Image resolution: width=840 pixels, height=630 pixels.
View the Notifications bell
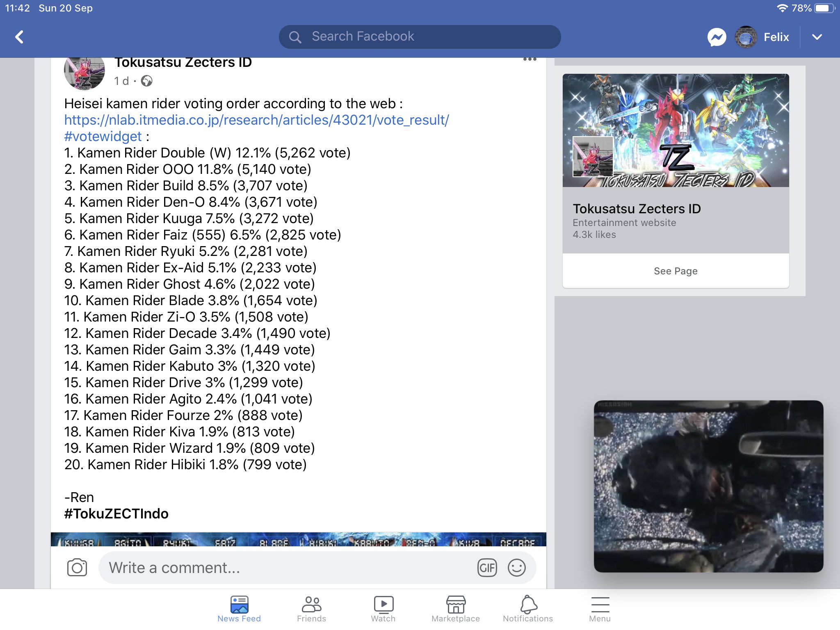coord(528,609)
